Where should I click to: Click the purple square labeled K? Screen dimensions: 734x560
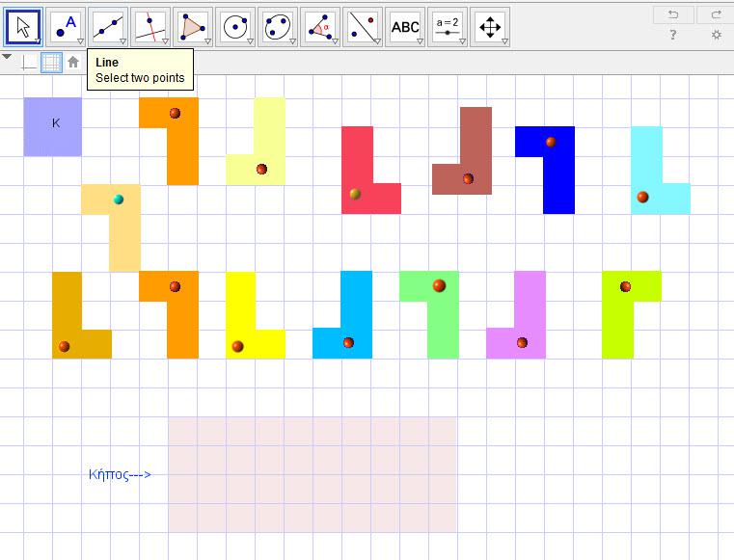coord(53,127)
